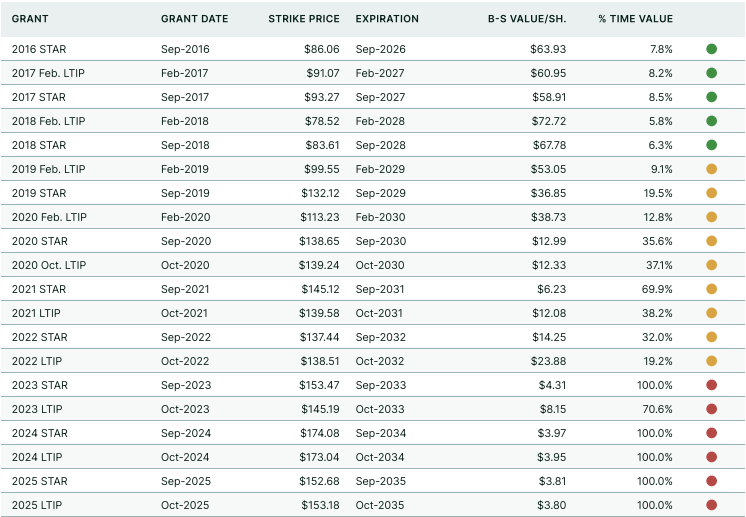Click the orange status dot for 2019 Feb. LTIP

pyautogui.click(x=711, y=169)
